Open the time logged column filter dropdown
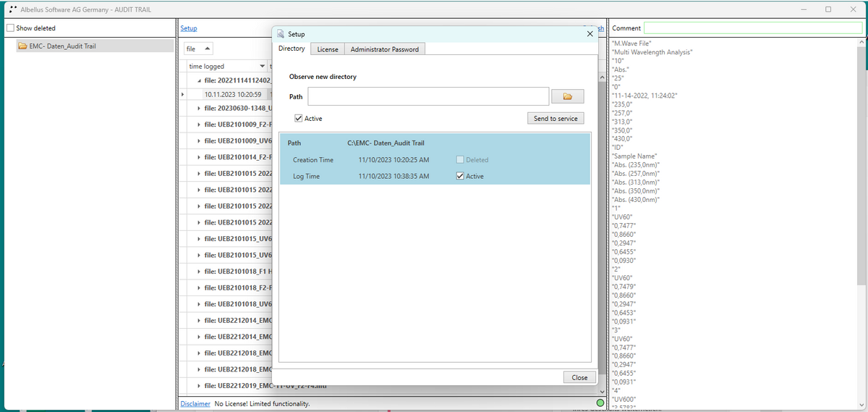This screenshot has width=868, height=412. click(x=262, y=67)
